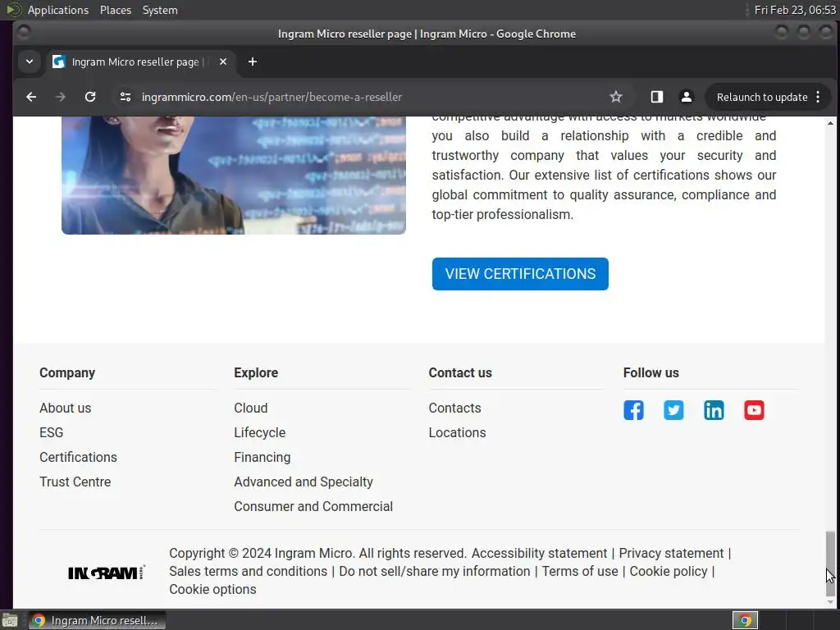Click the woman with code image
This screenshot has height=630, width=840.
click(234, 176)
